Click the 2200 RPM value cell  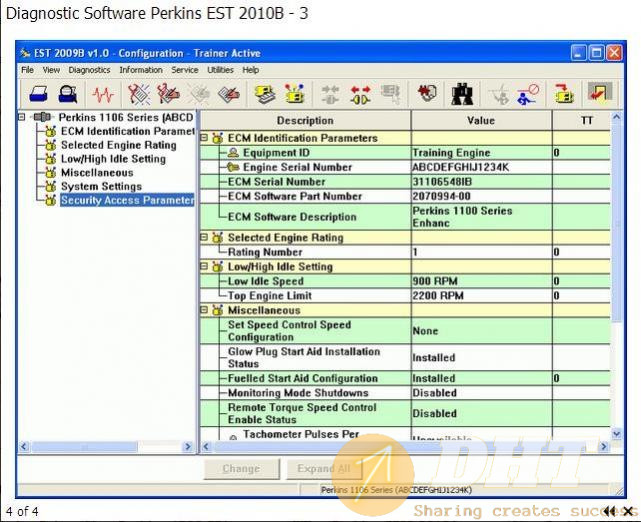point(481,296)
